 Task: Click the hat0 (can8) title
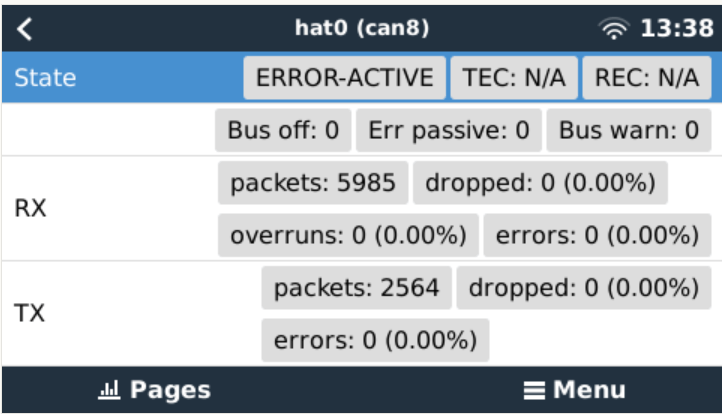click(x=362, y=28)
